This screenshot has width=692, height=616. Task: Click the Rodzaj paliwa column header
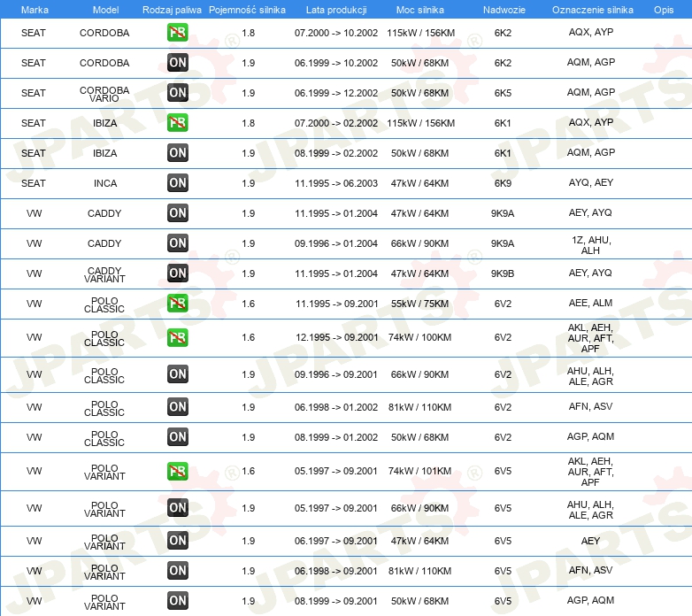point(172,10)
